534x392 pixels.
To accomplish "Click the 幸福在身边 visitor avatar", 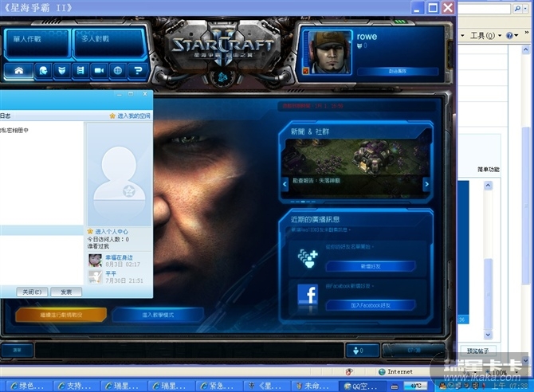I will [95, 261].
